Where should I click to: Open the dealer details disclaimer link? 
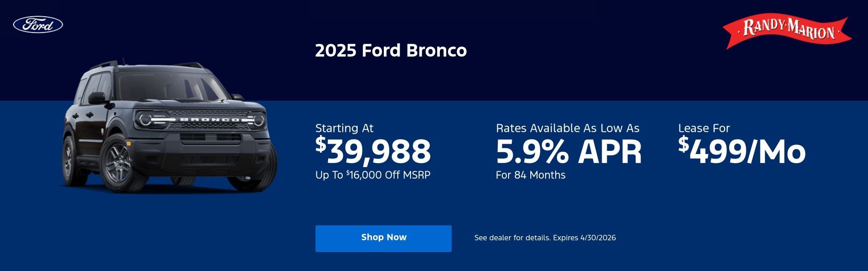544,237
